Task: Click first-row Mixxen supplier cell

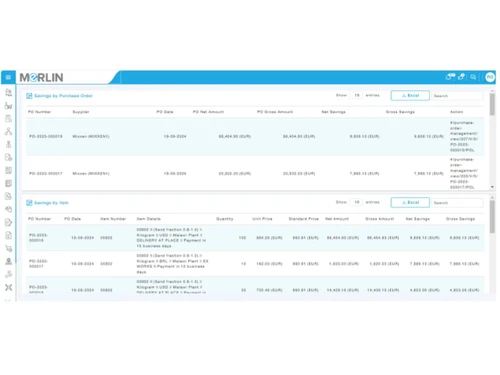Action: tap(91, 136)
